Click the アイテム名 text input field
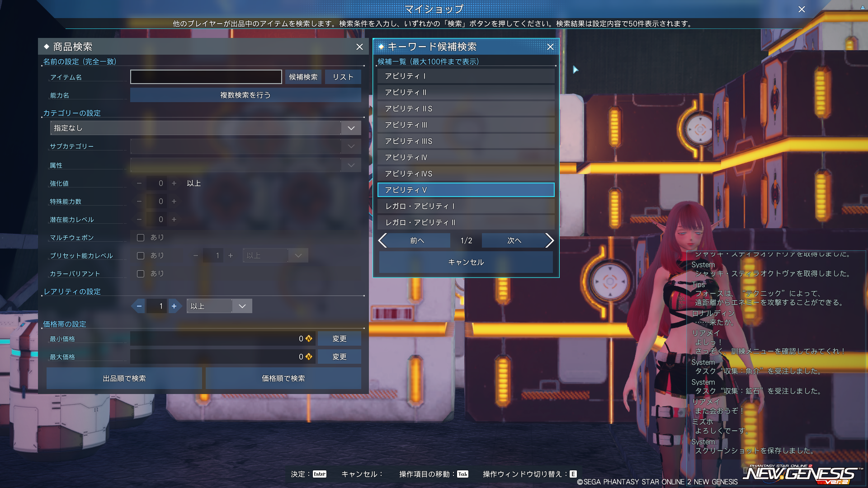Screen dimensions: 868x488 pos(206,77)
